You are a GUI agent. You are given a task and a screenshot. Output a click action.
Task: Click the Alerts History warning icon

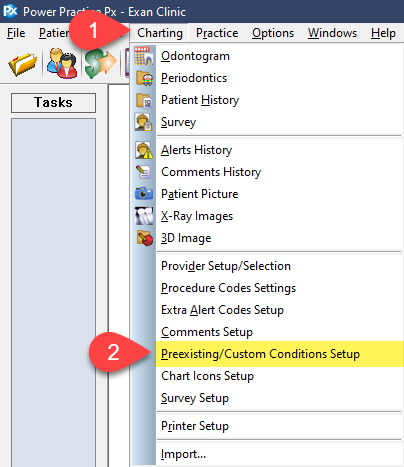144,150
